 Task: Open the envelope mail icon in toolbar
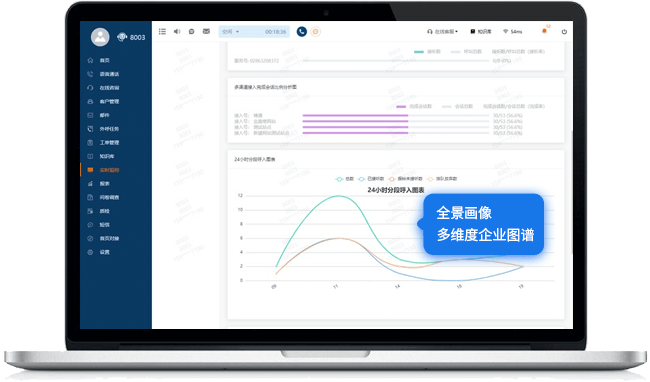pyautogui.click(x=206, y=31)
